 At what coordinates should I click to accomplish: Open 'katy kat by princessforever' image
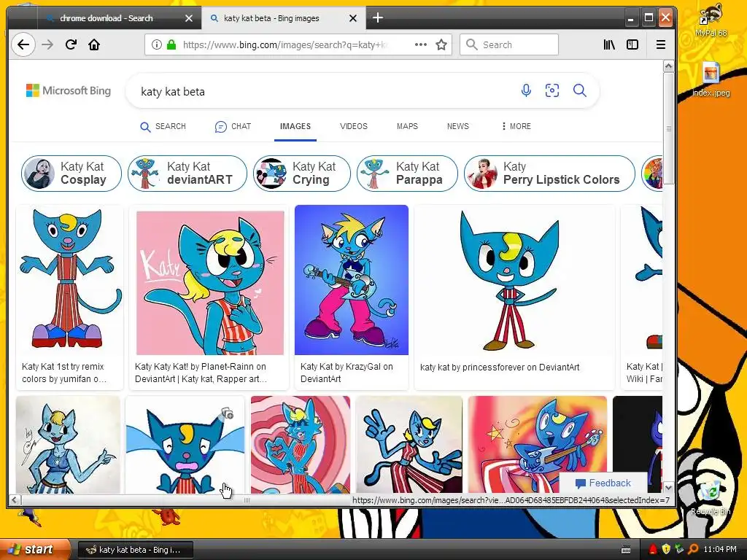click(514, 281)
